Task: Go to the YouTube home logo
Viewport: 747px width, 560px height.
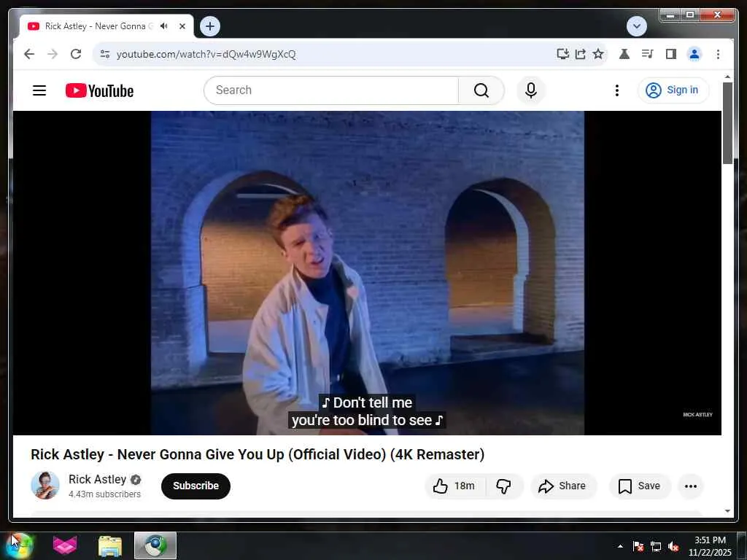Action: (99, 90)
